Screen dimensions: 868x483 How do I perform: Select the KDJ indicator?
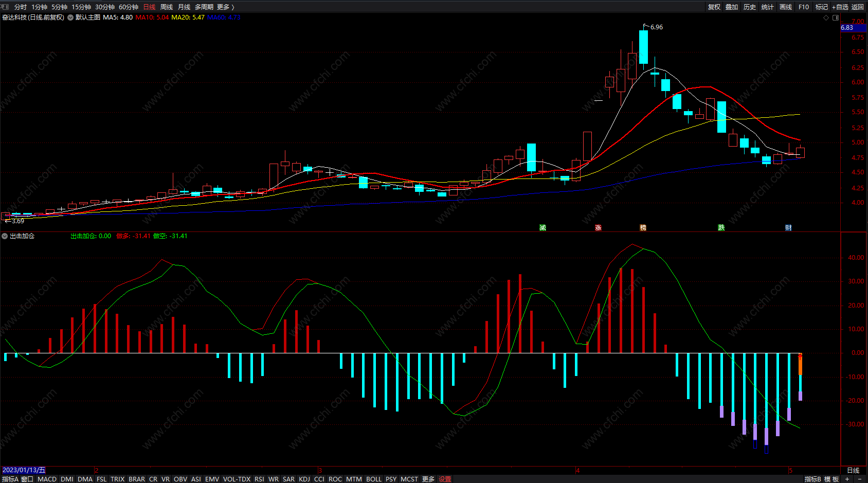pyautogui.click(x=304, y=479)
